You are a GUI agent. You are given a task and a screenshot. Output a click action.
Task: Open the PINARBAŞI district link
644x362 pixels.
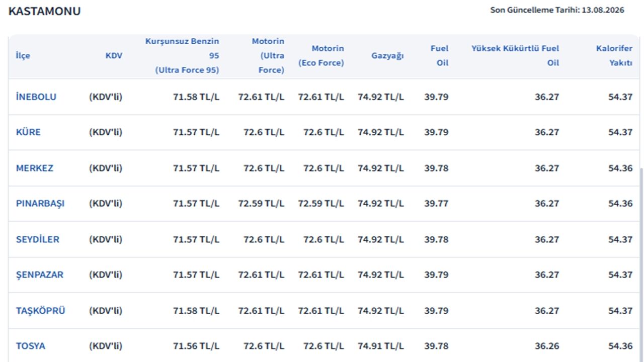pyautogui.click(x=40, y=204)
